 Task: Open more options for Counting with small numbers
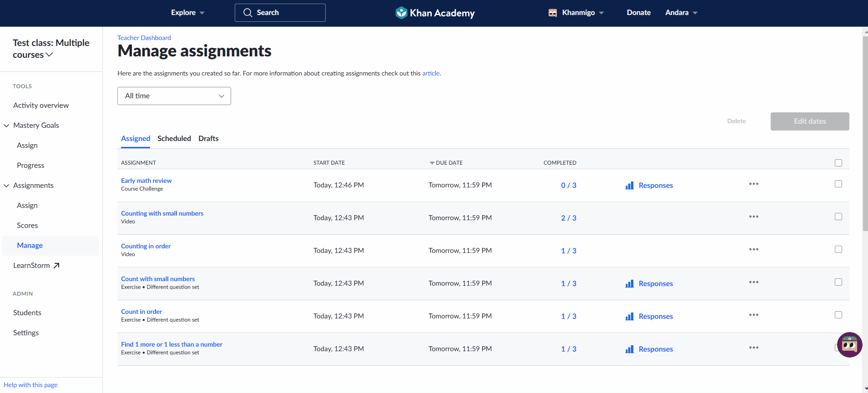click(x=754, y=217)
